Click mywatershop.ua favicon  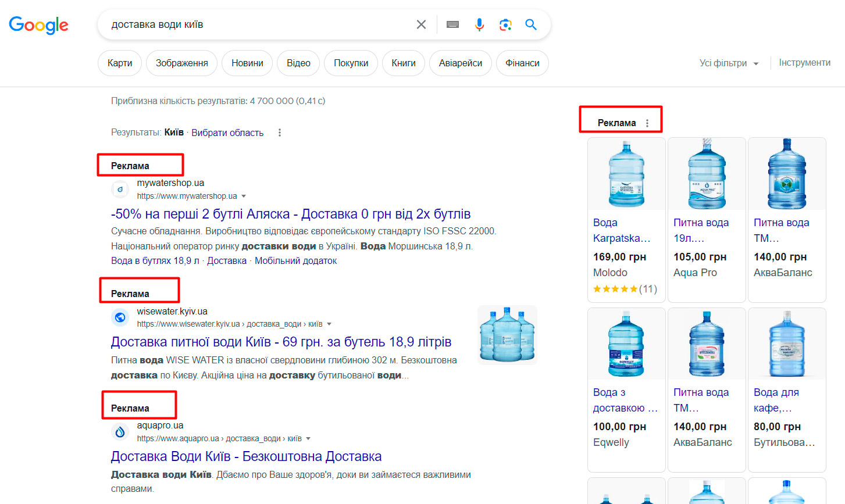coord(120,190)
